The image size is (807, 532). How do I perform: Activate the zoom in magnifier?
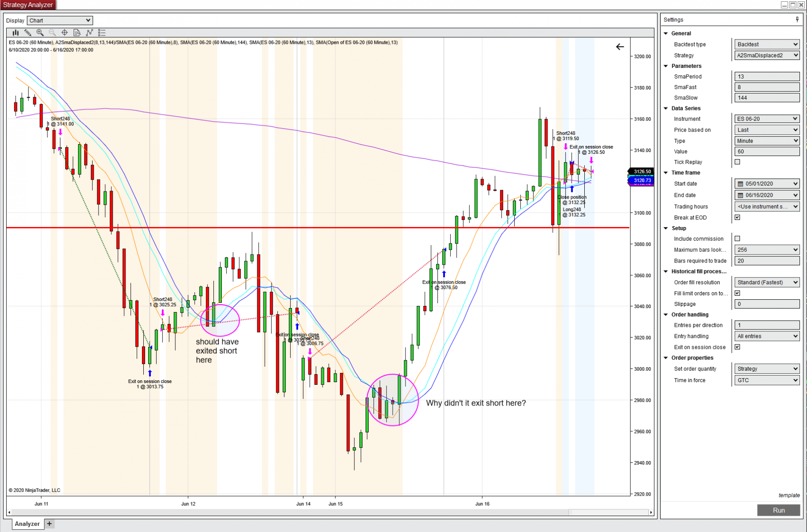(40, 32)
